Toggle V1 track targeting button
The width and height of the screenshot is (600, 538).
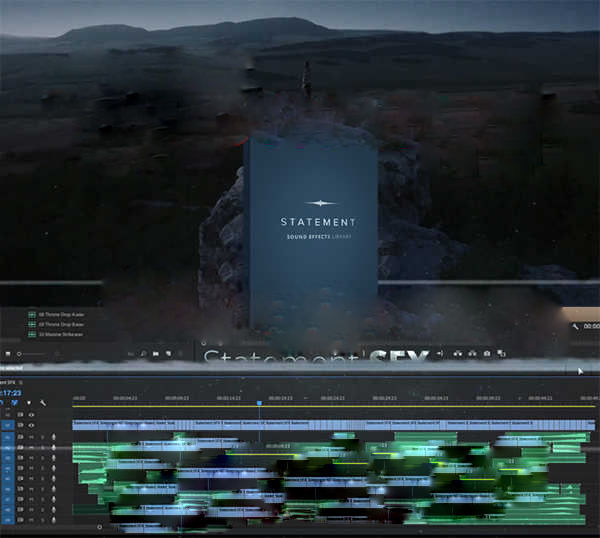8,425
